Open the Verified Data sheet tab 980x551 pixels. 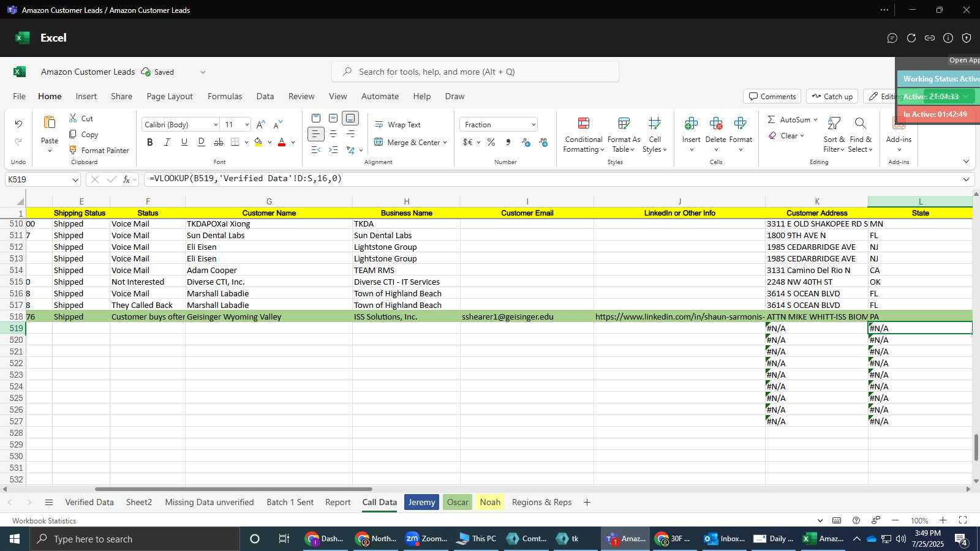coord(89,502)
